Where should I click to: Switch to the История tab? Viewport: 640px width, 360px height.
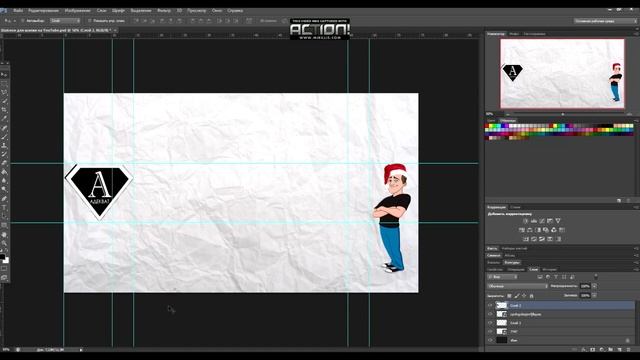[x=549, y=269]
